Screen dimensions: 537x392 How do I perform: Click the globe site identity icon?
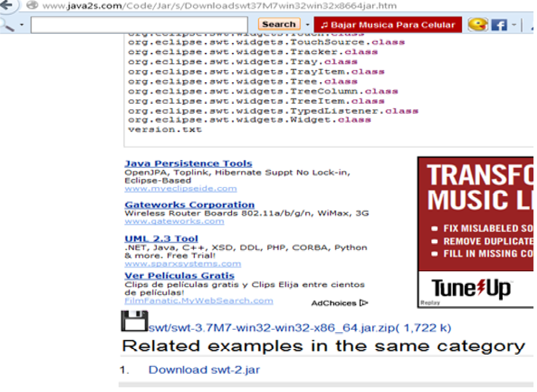32,5
